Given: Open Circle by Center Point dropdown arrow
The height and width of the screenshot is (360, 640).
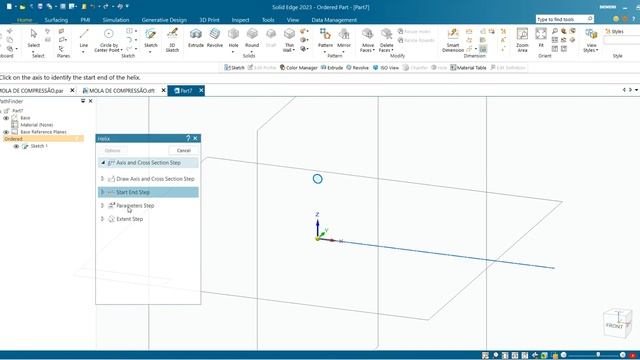Looking at the screenshot, I should click(122, 50).
